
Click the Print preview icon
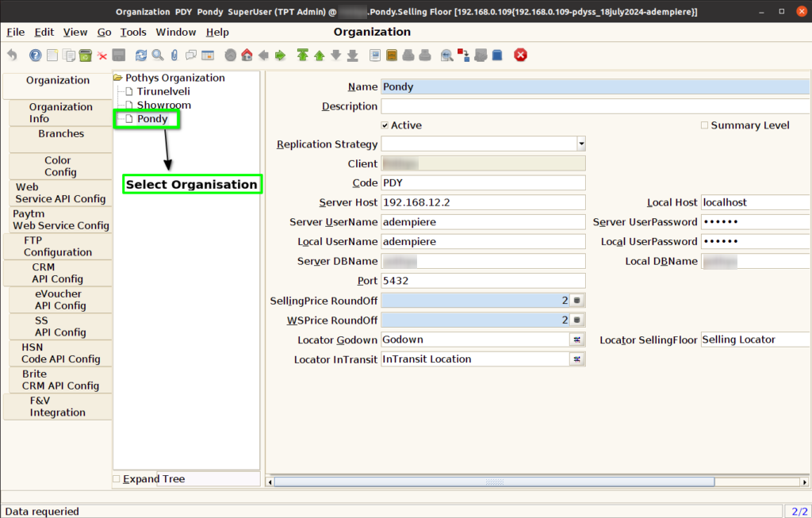[x=408, y=55]
